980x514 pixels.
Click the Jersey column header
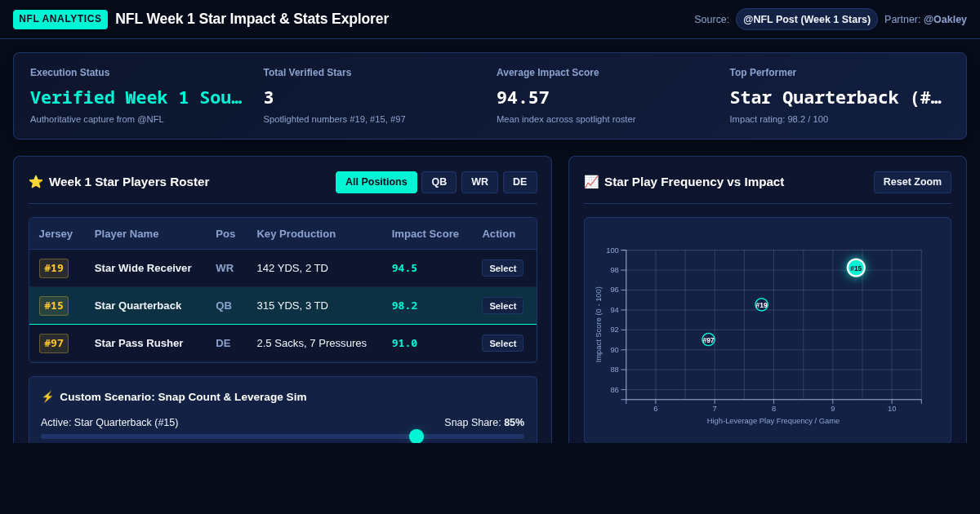56,233
